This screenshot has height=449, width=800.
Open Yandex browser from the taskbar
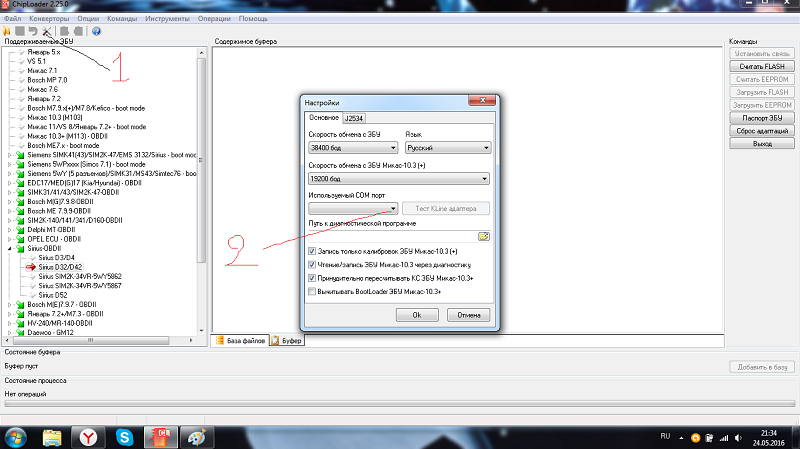[x=89, y=436]
